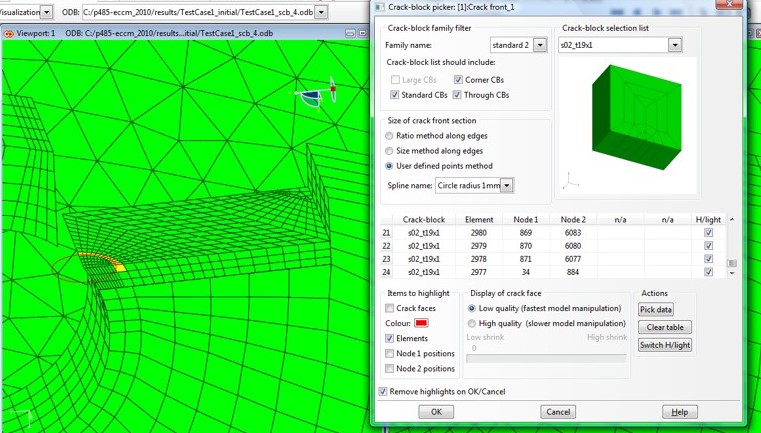The width and height of the screenshot is (761, 433).
Task: Open the ODB file path dropdown
Action: click(321, 12)
